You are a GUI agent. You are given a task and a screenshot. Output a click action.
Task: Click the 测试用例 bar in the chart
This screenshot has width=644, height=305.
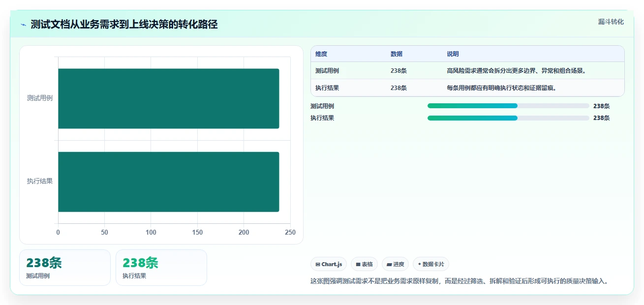pyautogui.click(x=169, y=98)
